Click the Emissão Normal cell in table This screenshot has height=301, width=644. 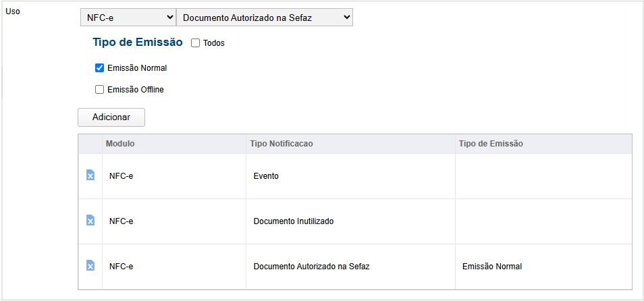point(491,267)
